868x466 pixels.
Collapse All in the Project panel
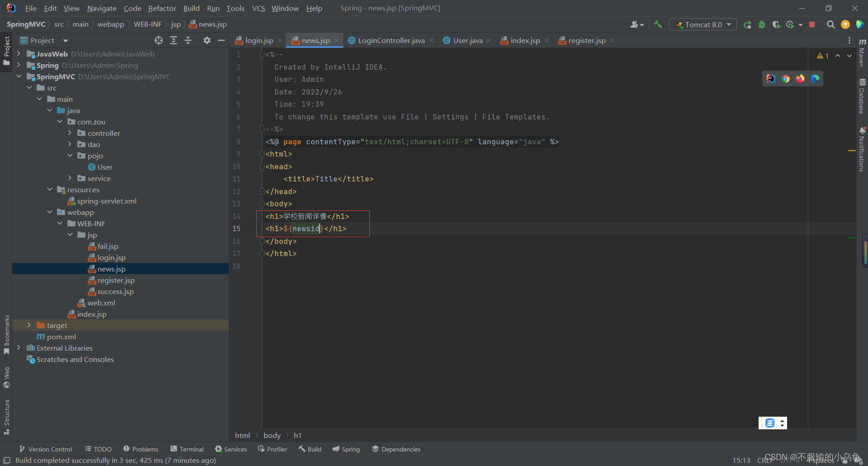click(188, 40)
